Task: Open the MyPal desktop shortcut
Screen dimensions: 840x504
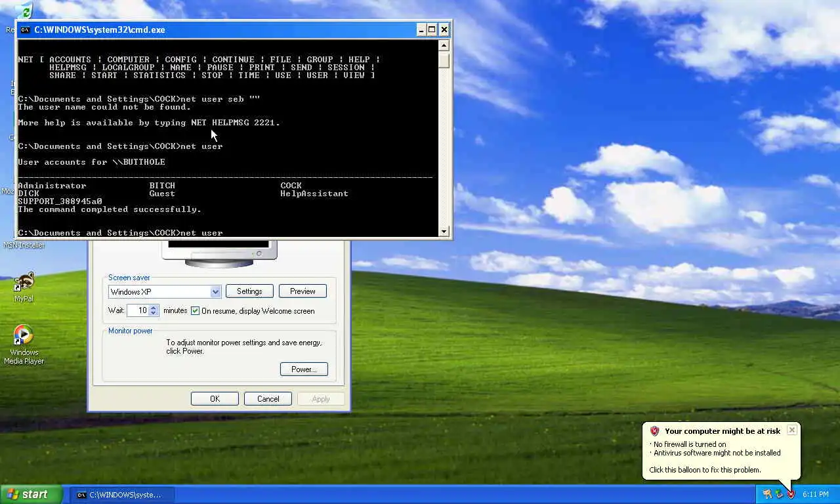Action: pyautogui.click(x=24, y=287)
